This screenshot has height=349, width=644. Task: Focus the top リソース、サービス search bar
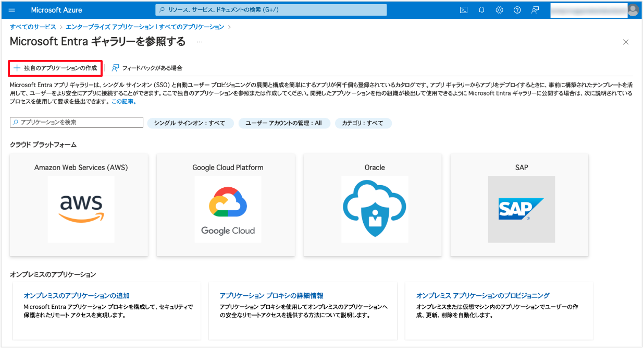[271, 10]
